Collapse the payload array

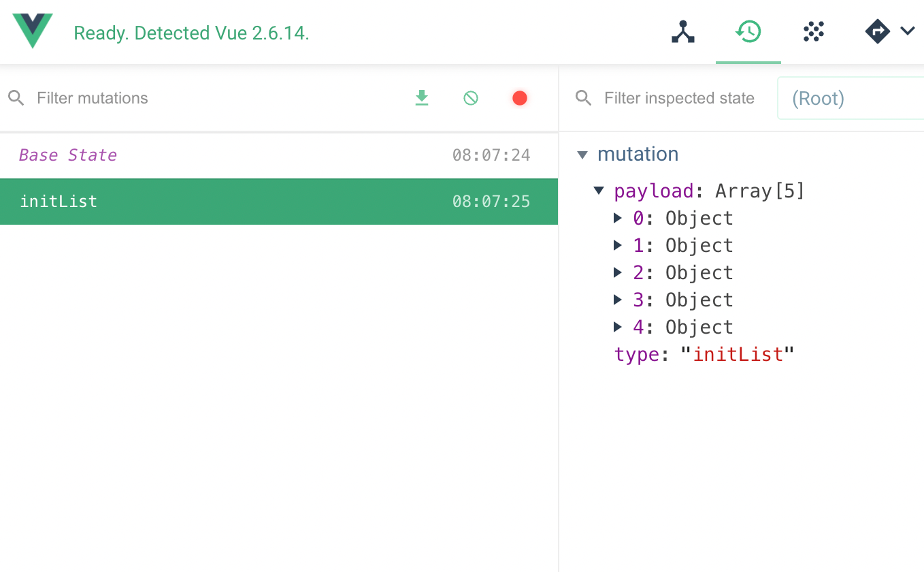pyautogui.click(x=599, y=191)
